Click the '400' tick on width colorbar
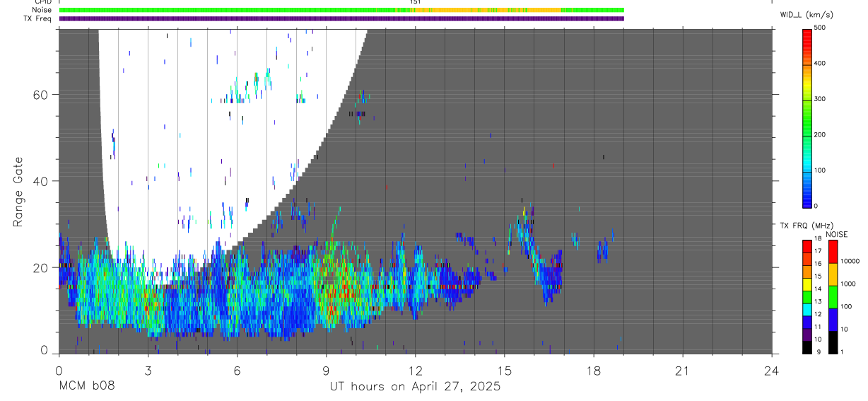Viewport: 868px width, 401px height. pos(820,63)
